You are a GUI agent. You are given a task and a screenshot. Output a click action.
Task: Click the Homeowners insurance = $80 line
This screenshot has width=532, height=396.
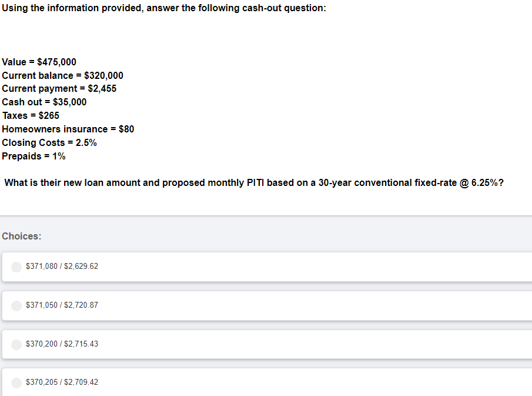coord(68,129)
